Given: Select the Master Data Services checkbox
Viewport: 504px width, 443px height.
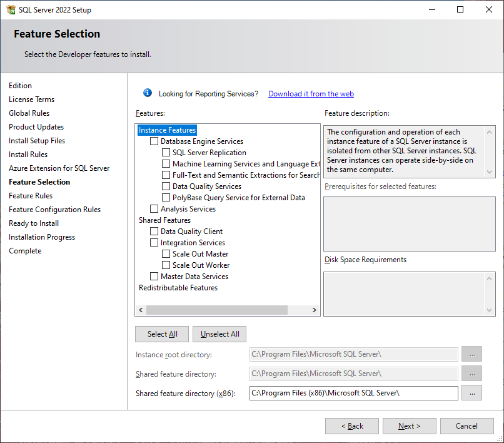Looking at the screenshot, I should click(x=154, y=277).
